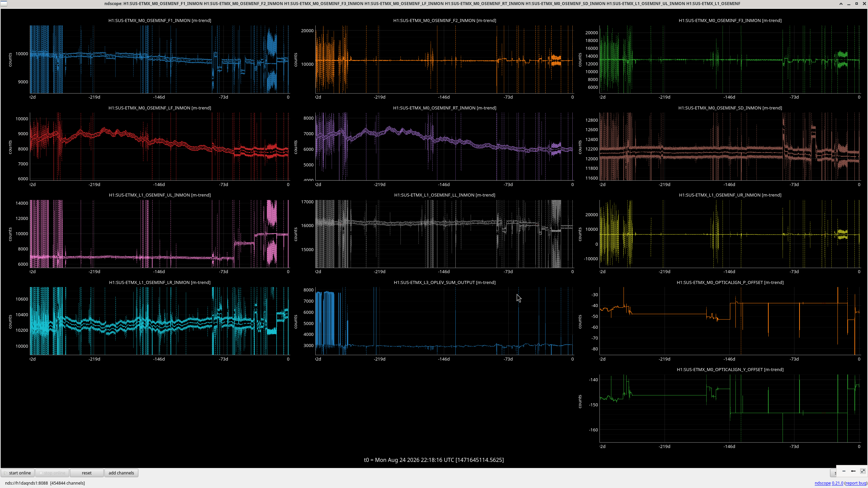Click the partially hidden button behind popup

(833, 473)
